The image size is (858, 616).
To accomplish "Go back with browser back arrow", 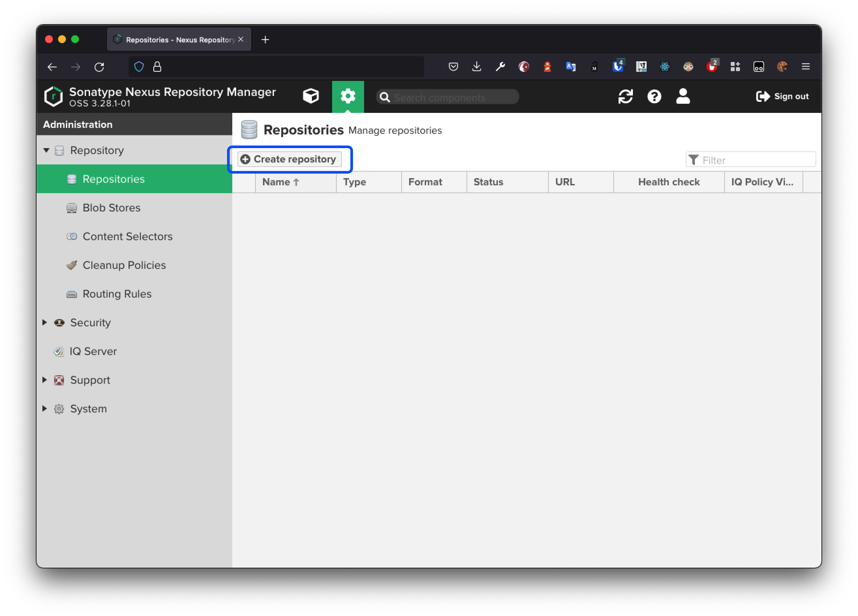I will pos(52,67).
